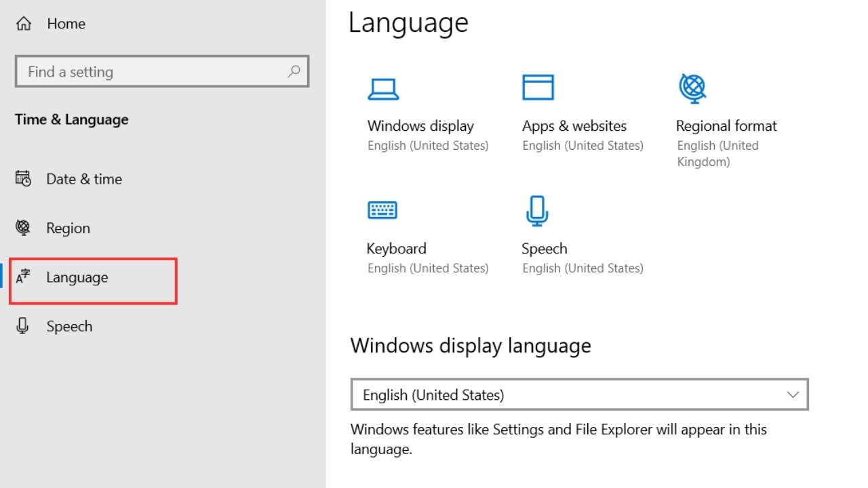Click English (United States) under Keyboard
This screenshot has height=488, width=868.
pyautogui.click(x=428, y=268)
